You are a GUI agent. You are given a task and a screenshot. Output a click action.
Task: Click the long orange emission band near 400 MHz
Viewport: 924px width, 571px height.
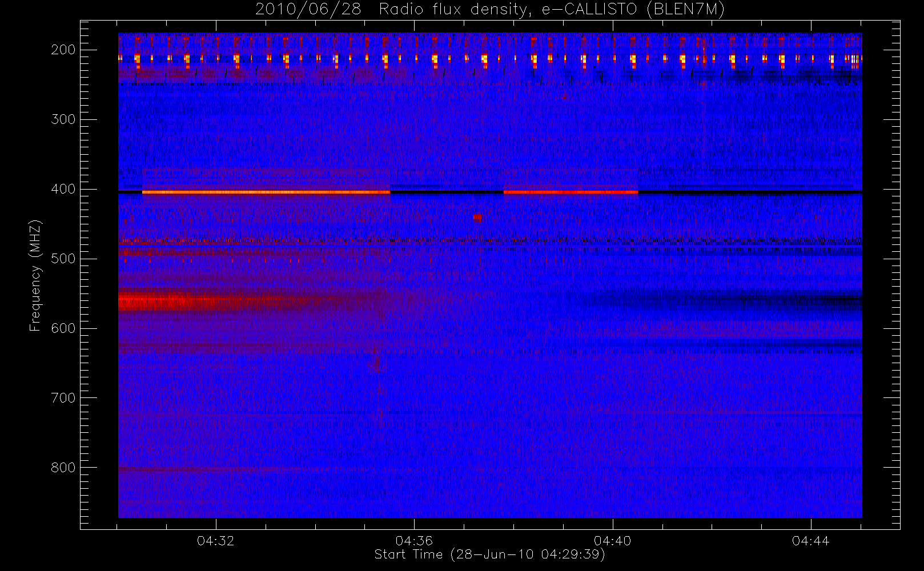click(266, 192)
